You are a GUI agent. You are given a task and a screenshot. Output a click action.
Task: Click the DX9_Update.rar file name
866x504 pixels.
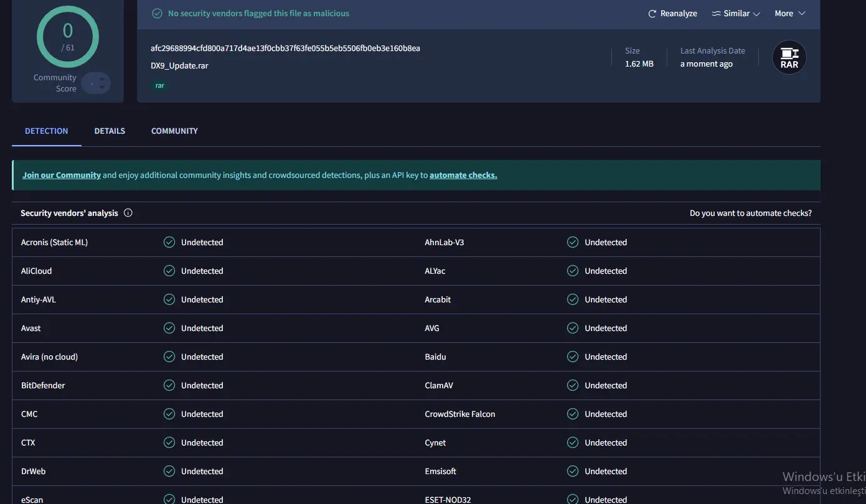(179, 65)
